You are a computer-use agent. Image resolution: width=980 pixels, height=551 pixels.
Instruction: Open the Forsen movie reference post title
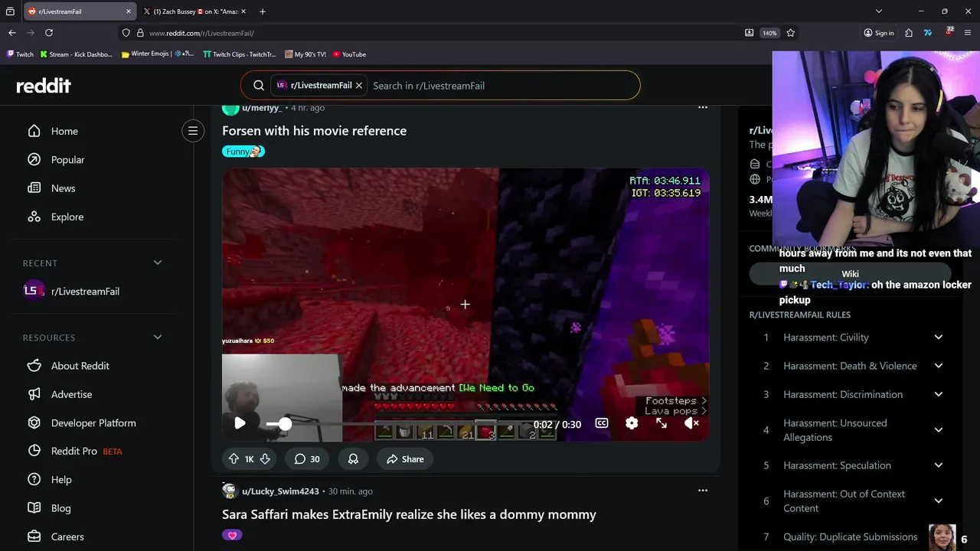[x=314, y=131]
